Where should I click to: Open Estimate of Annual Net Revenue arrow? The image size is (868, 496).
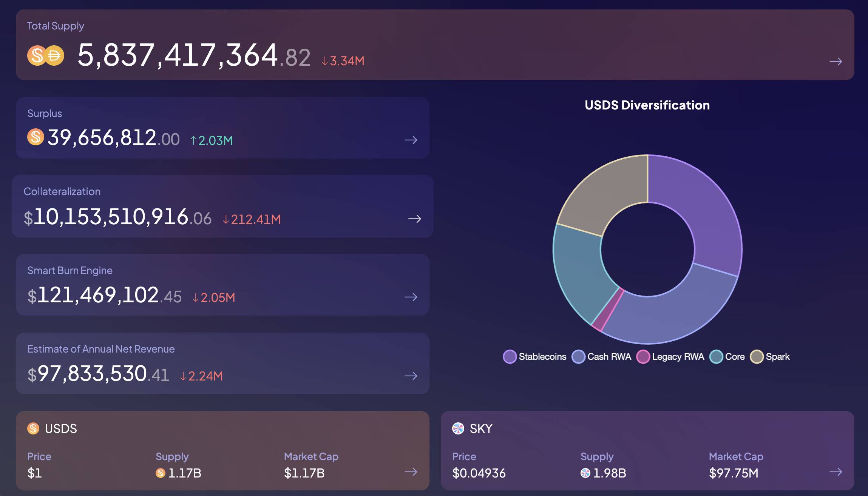[x=411, y=376]
